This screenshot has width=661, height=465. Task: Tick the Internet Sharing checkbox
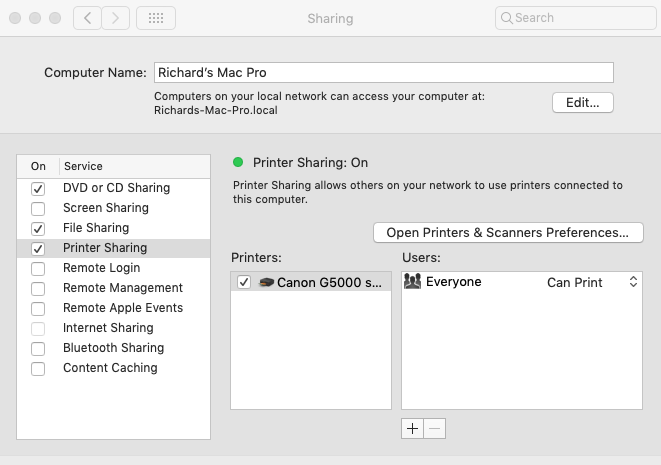point(38,328)
